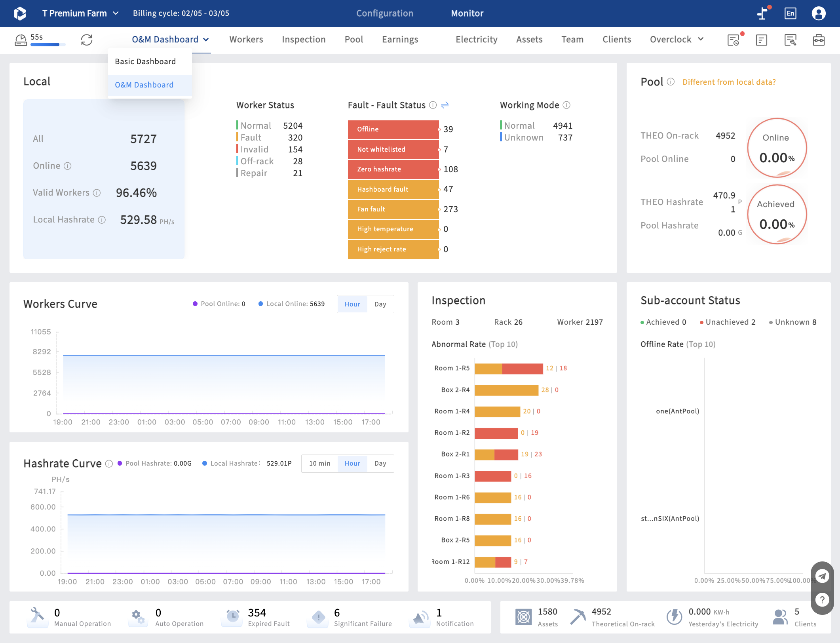Select Basic Dashboard from dropdown

[150, 61]
